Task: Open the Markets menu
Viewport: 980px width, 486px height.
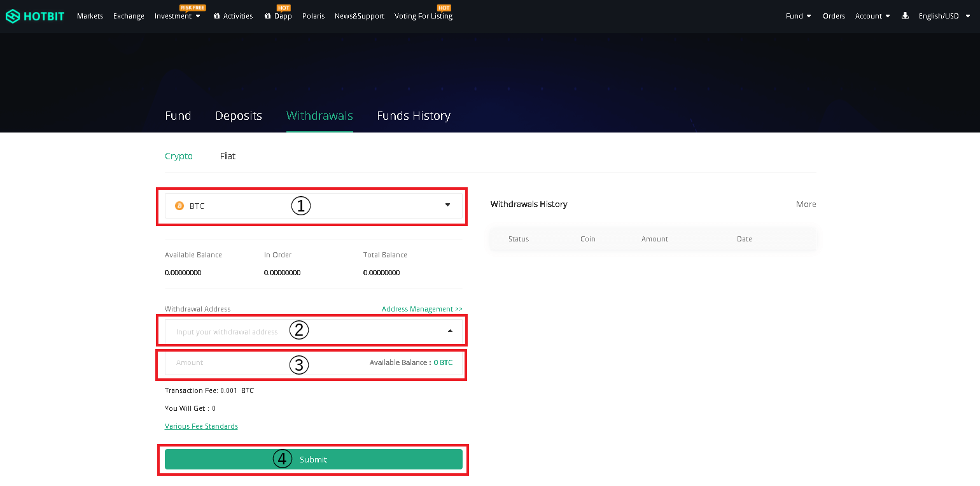Action: pos(90,16)
